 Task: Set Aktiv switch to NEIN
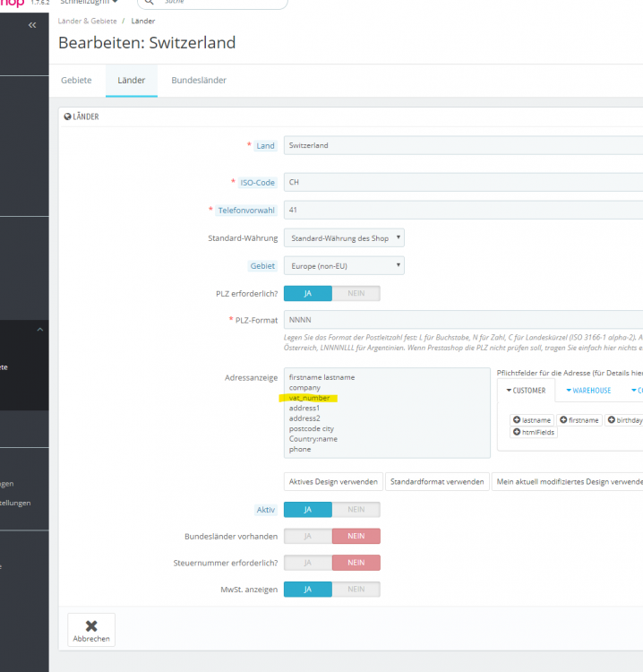[x=356, y=509]
